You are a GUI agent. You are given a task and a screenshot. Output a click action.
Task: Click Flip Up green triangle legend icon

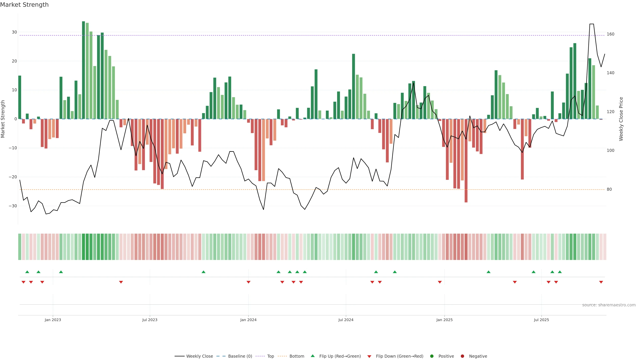(x=312, y=356)
